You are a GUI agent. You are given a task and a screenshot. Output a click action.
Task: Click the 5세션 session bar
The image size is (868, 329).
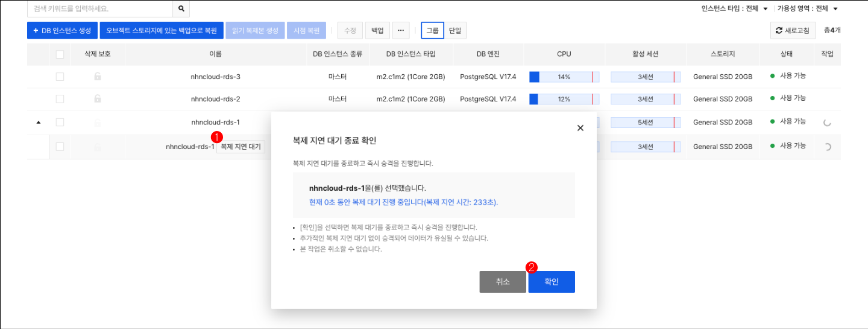646,123
